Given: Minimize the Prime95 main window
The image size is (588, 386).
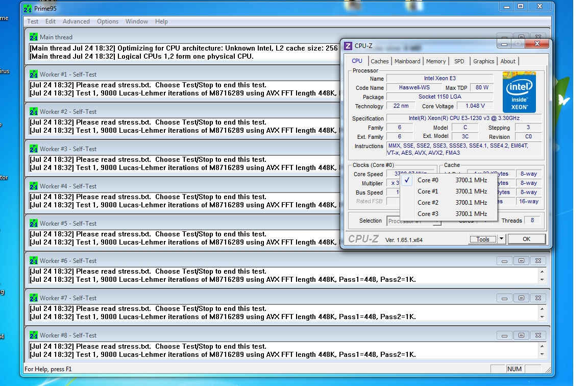Looking at the screenshot, I should point(507,6).
